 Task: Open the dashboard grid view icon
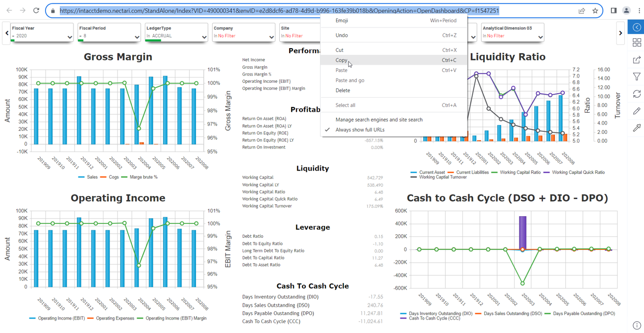(637, 43)
